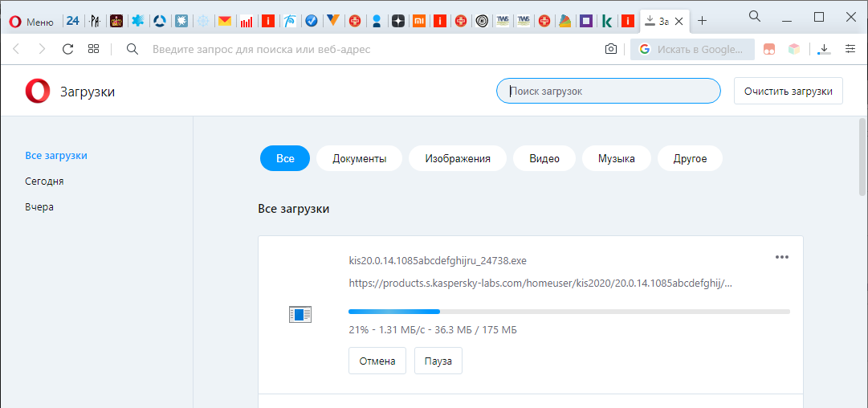This screenshot has width=868, height=408.
Task: Go back with the back arrow
Action: pos(16,49)
